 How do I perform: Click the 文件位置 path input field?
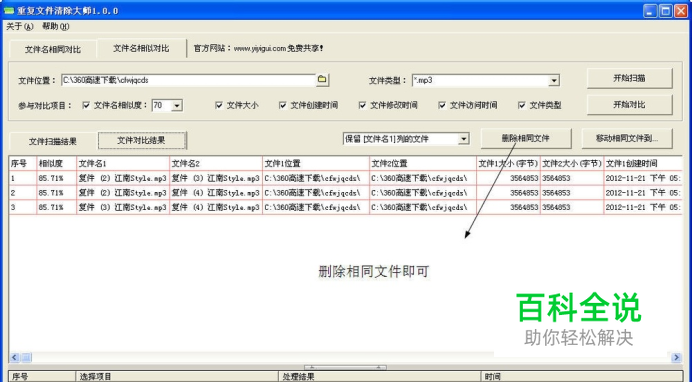tap(188, 80)
